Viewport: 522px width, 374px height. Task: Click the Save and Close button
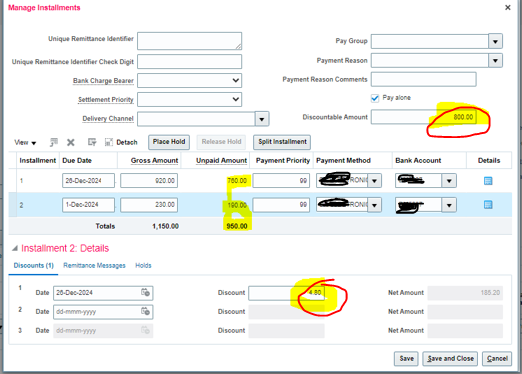coord(450,359)
